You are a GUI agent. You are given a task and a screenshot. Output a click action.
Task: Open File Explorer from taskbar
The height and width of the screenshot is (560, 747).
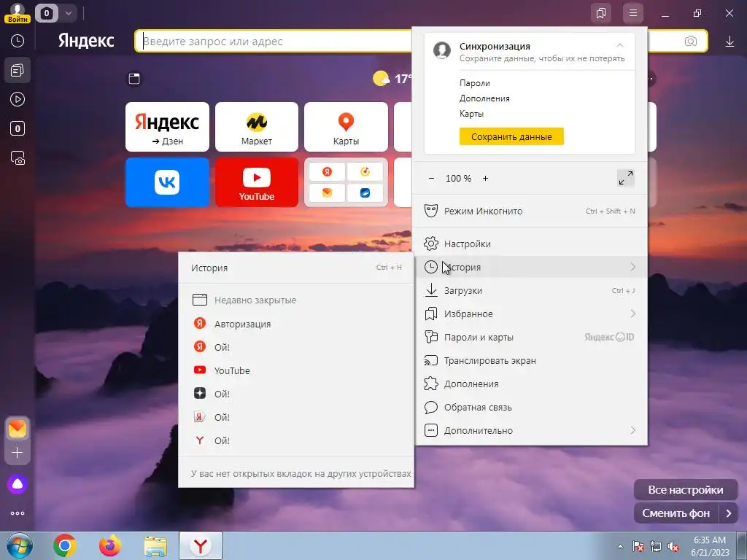(x=155, y=546)
